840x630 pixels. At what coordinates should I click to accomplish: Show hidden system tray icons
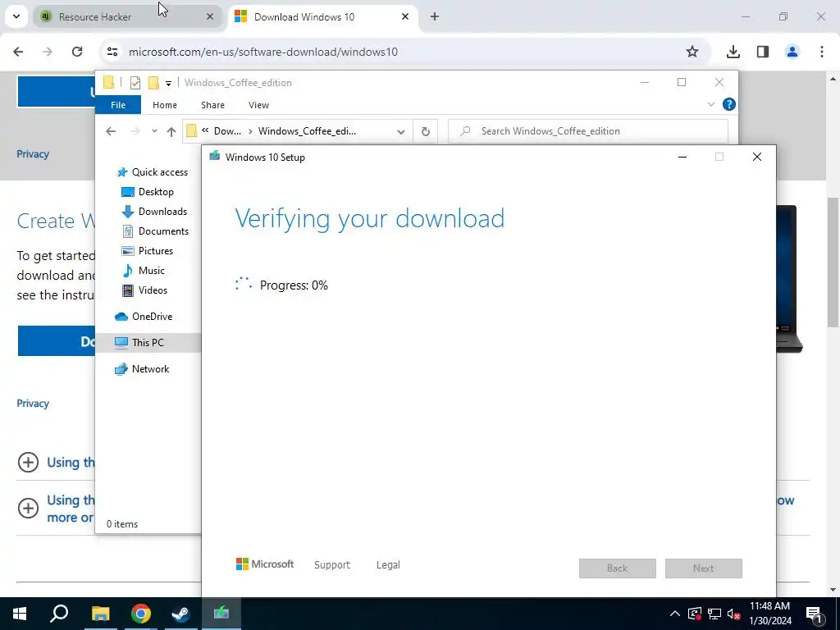point(675,614)
